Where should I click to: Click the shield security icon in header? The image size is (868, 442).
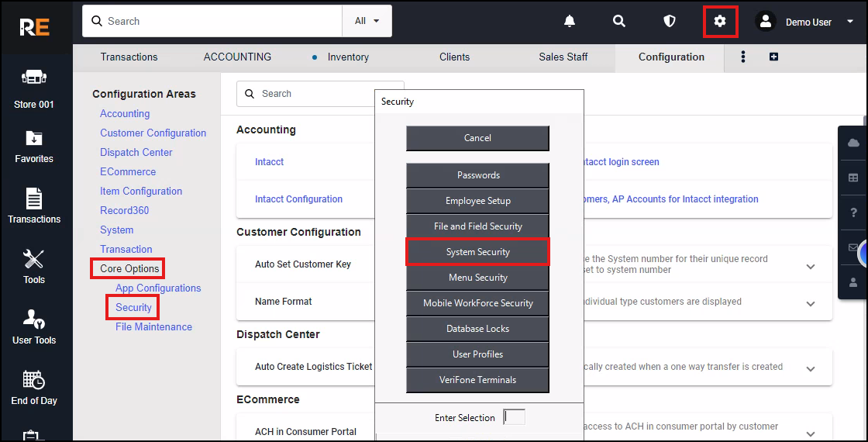670,22
